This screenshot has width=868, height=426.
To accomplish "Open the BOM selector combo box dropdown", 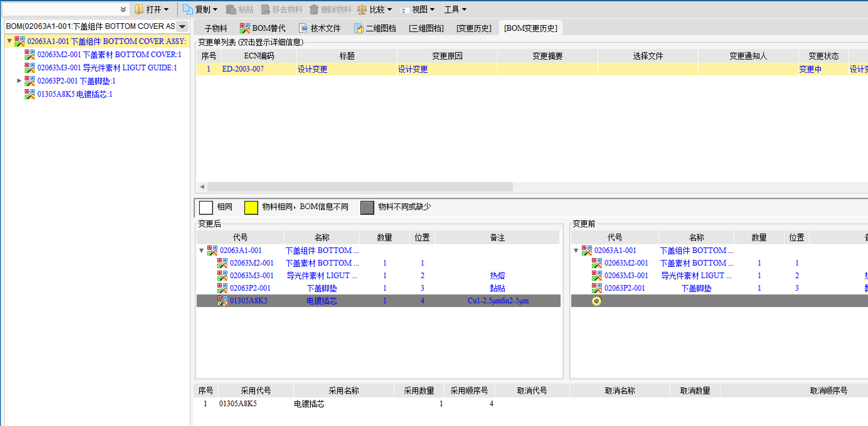I will pyautogui.click(x=182, y=26).
